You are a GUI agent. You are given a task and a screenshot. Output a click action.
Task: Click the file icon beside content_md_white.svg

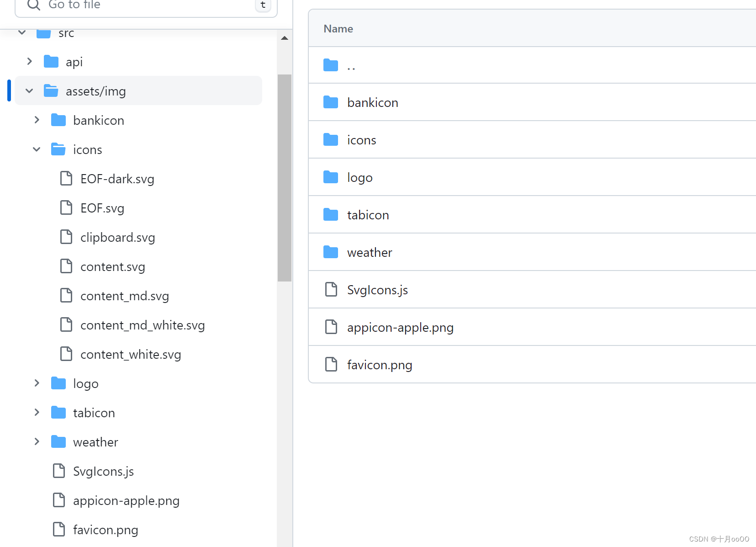pos(66,324)
